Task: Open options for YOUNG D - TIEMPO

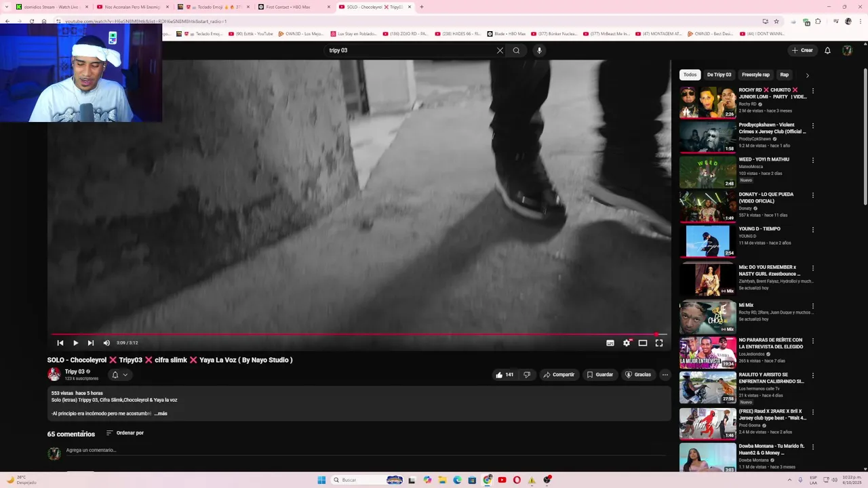Action: coord(813,229)
